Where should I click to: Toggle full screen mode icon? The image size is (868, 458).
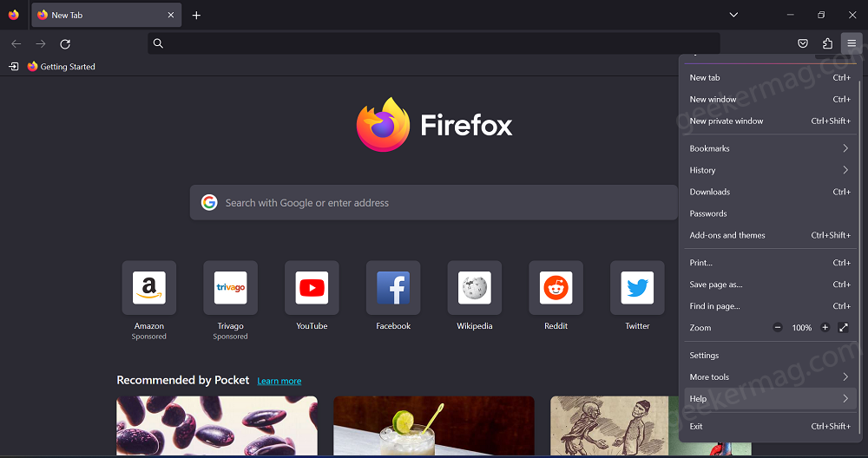coord(844,328)
